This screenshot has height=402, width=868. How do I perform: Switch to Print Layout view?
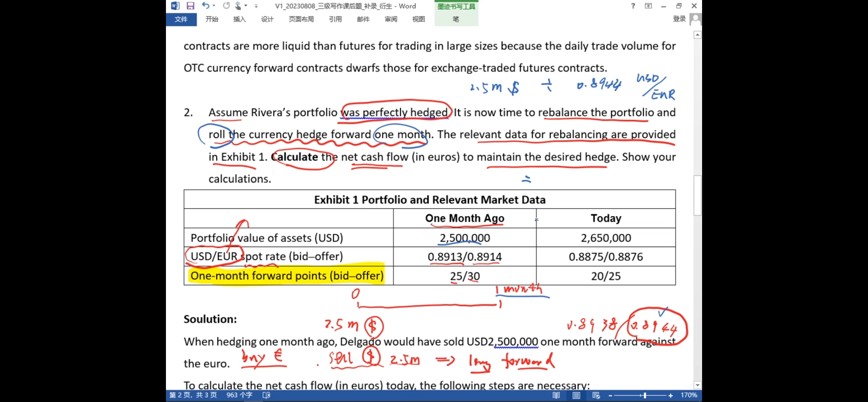(x=576, y=395)
